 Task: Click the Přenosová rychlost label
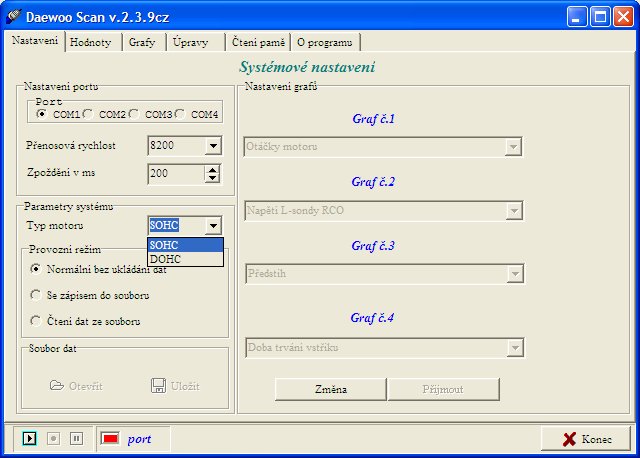tap(71, 145)
